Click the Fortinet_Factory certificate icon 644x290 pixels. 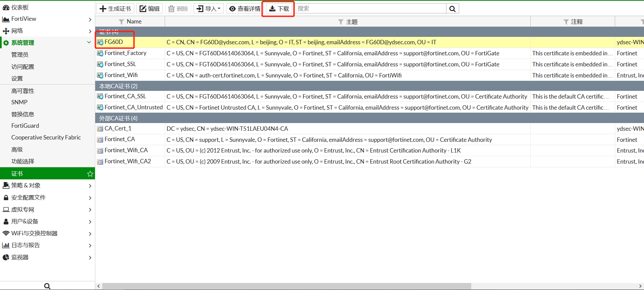click(100, 53)
